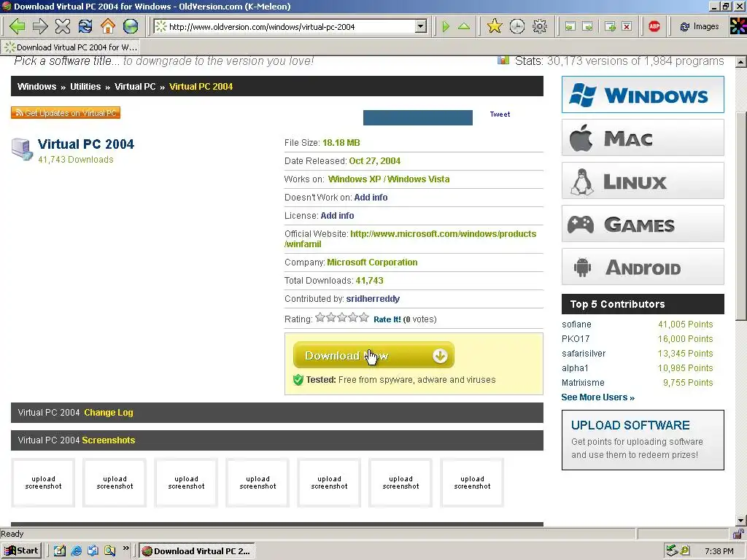747x560 pixels.
Task: Click the green Go arrow next to the URL
Action: tap(446, 26)
